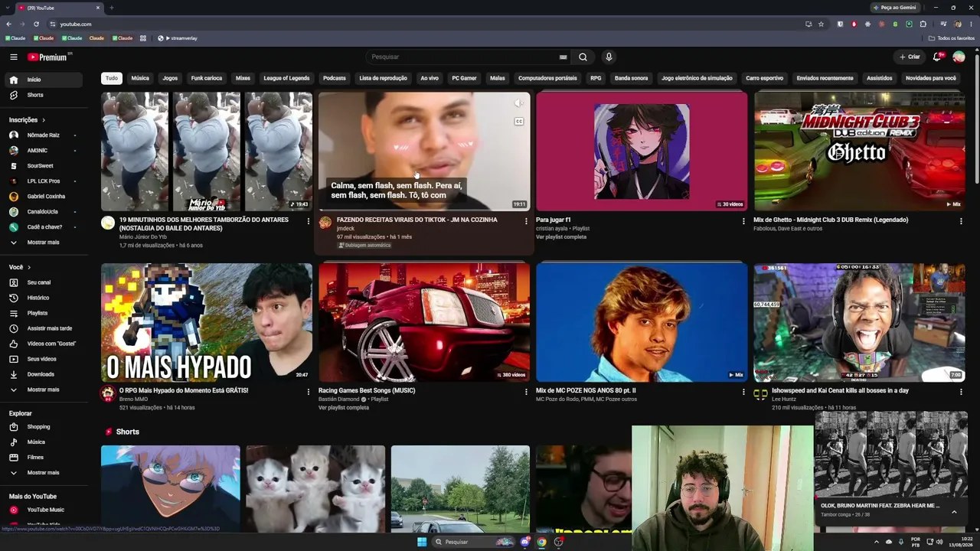Open options for Mix de Ghetto
The height and width of the screenshot is (551, 980).
point(961,221)
